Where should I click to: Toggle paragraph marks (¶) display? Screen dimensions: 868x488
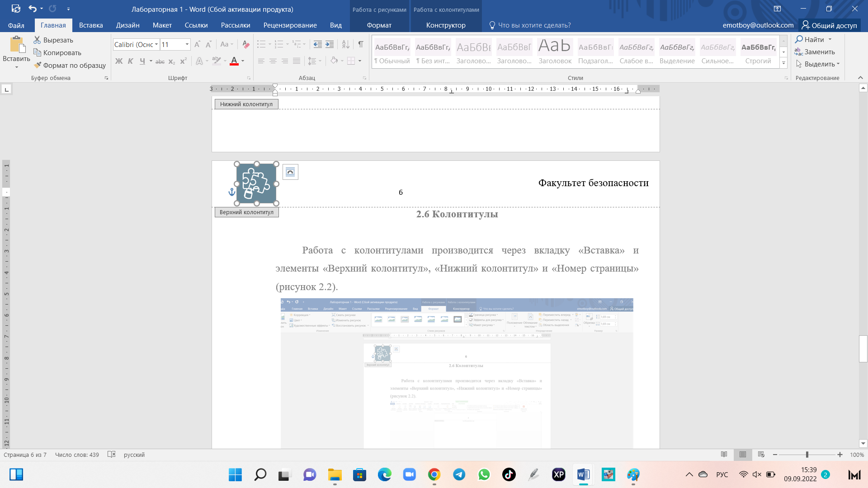[361, 44]
